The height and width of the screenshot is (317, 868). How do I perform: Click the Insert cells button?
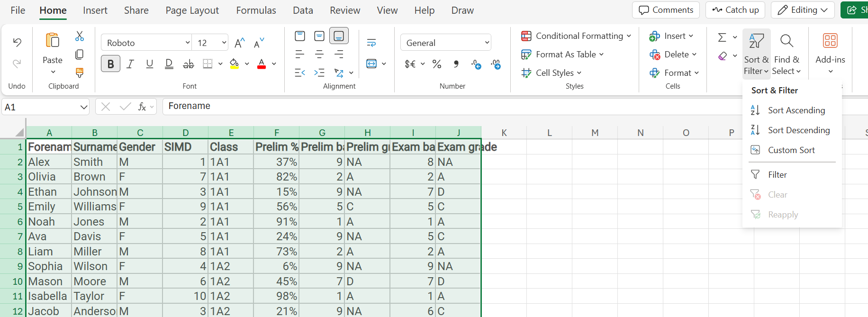click(x=671, y=36)
